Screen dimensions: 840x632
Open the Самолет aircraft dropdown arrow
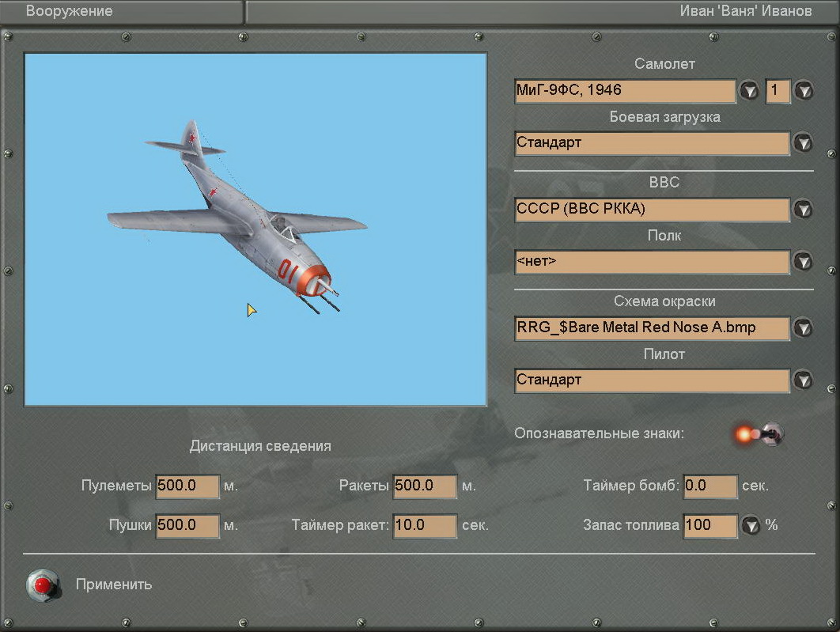[750, 90]
